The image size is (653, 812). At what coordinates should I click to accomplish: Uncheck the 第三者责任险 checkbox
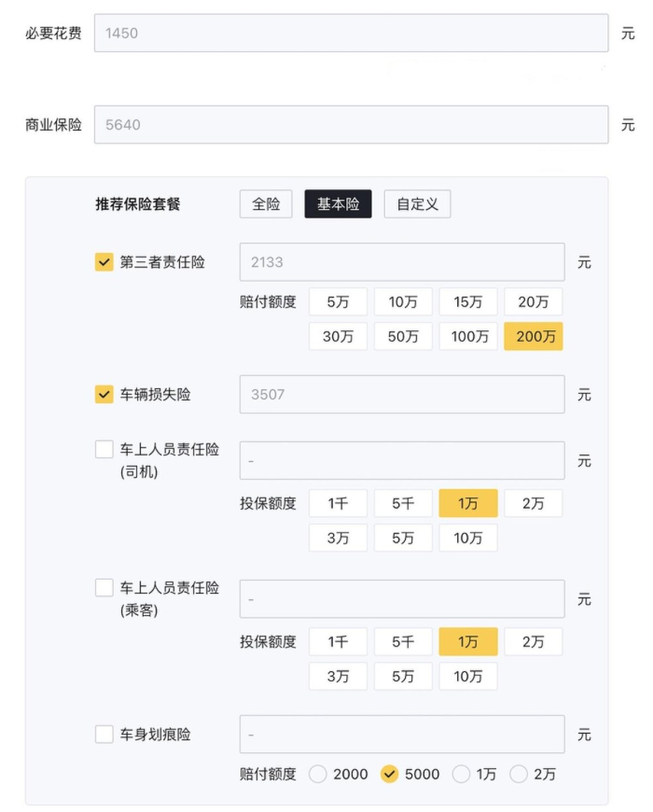coord(104,263)
